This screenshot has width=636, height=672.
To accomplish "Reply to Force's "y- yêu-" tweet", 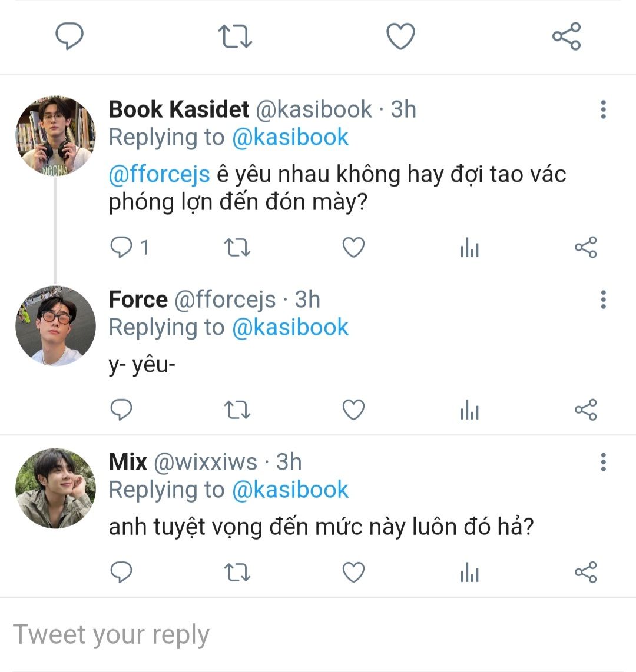I will coord(122,410).
